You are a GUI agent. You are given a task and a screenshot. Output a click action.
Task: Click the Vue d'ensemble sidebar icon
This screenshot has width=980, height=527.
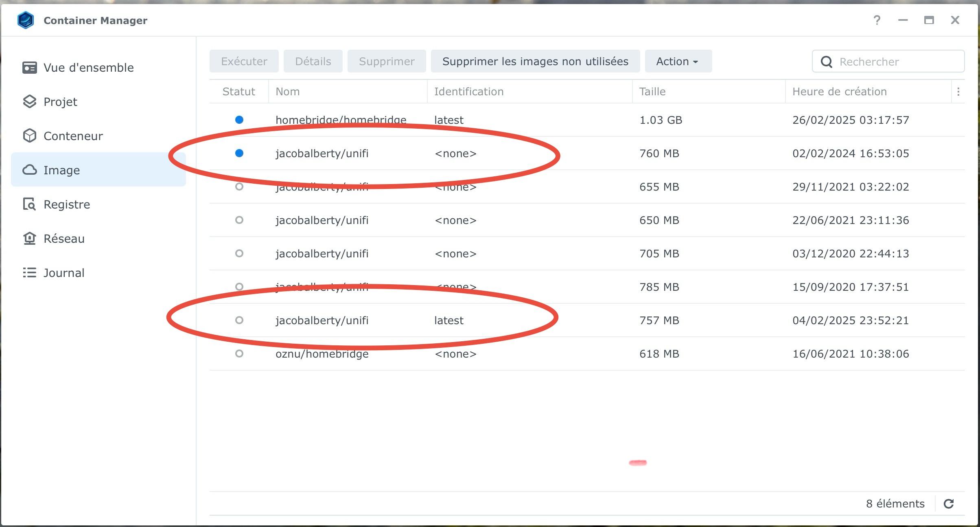(x=29, y=68)
